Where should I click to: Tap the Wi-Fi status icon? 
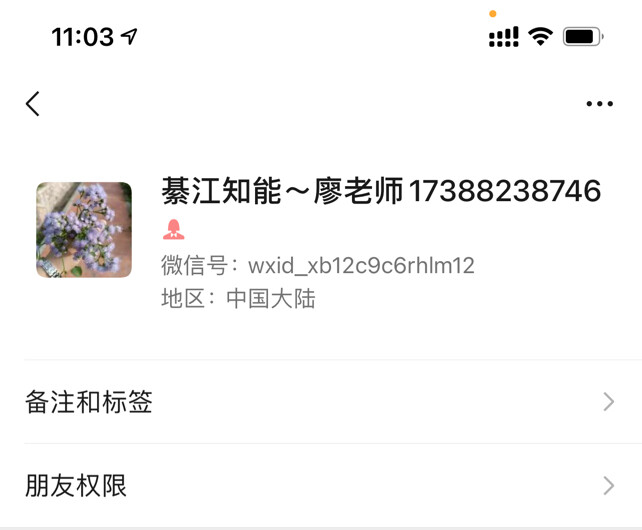(x=540, y=36)
